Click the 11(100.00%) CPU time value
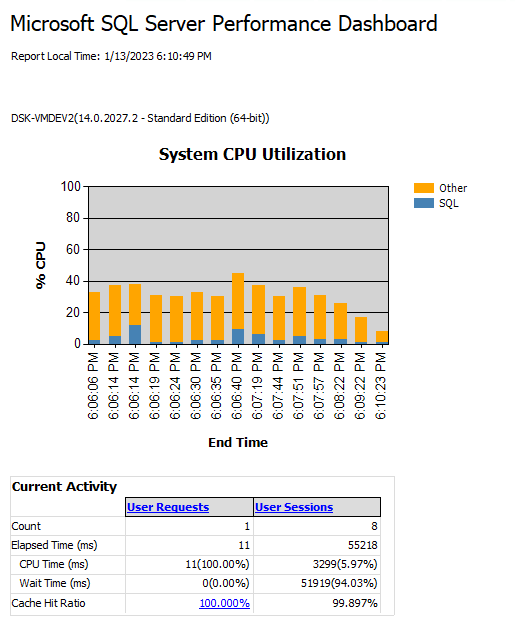515x640 pixels. point(217,564)
